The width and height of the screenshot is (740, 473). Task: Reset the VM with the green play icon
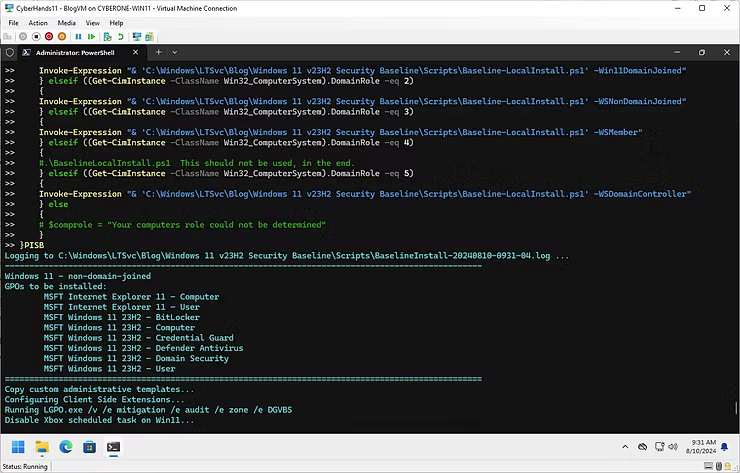[x=92, y=36]
